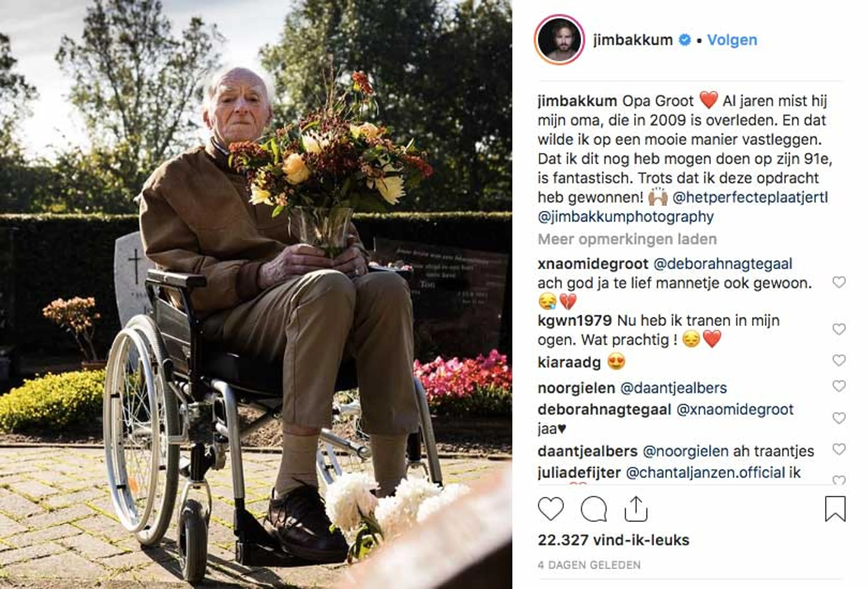
Task: Like xnaomidegroot's comment heart
Action: pos(839,282)
